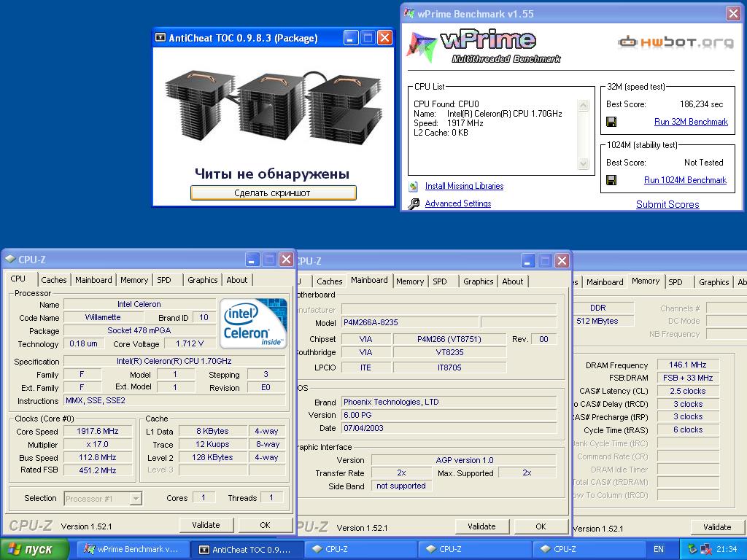Image resolution: width=747 pixels, height=560 pixels.
Task: Run the 32M Benchmark
Action: coord(691,122)
